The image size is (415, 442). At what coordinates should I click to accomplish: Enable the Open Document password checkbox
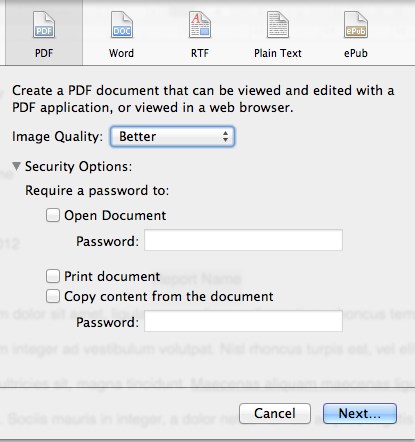coord(53,215)
